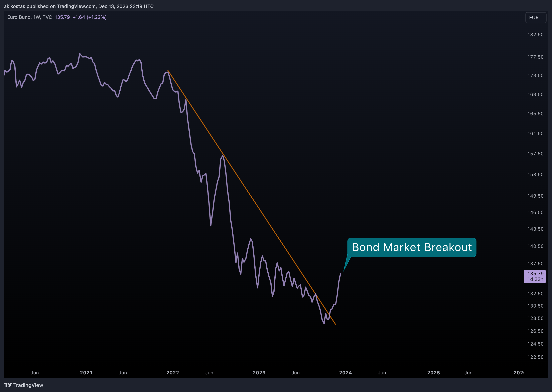The image size is (552, 392).
Task: Click the 177.50 price axis label
Action: pyautogui.click(x=535, y=57)
